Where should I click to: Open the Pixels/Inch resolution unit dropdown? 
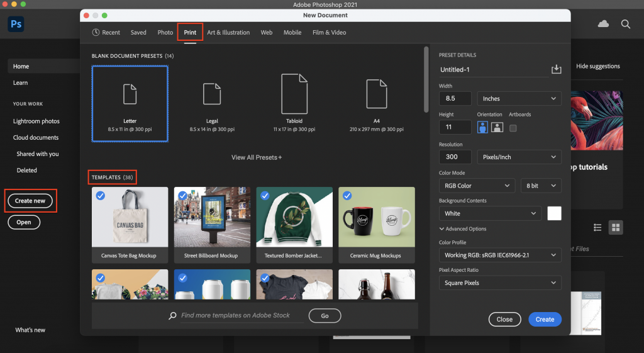click(519, 157)
